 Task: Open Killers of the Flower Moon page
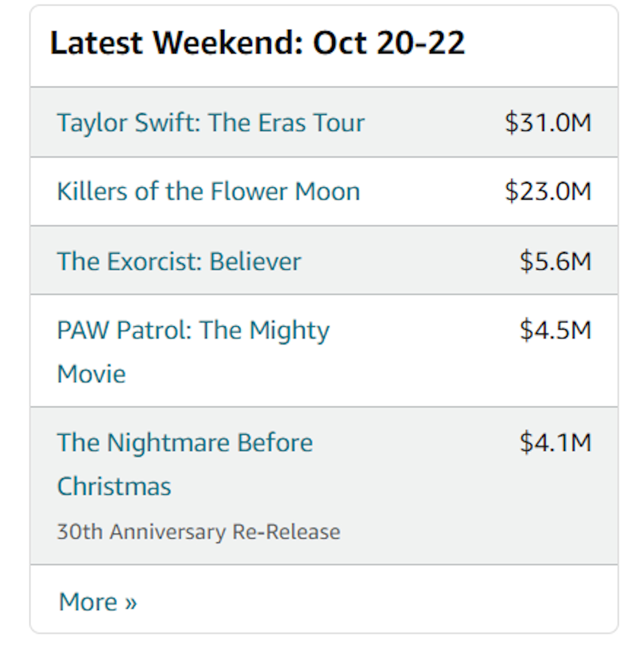tap(208, 192)
